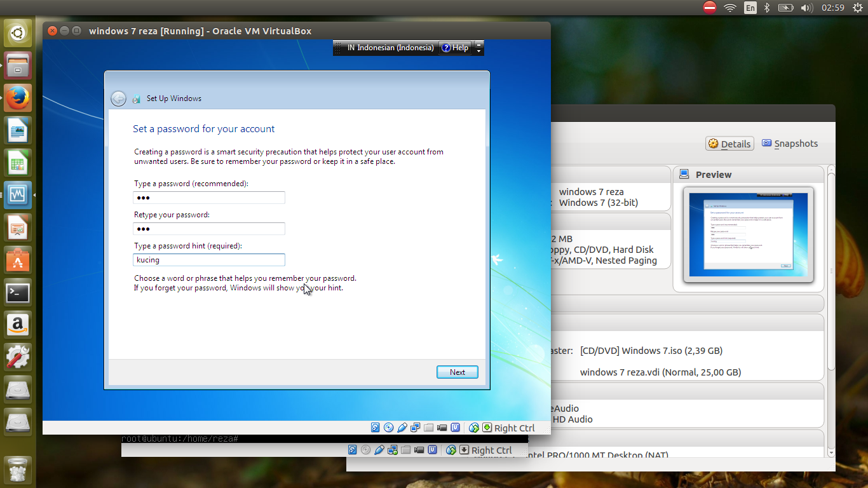The height and width of the screenshot is (488, 868).
Task: Click the Next button in Set Up Windows
Action: tap(458, 372)
